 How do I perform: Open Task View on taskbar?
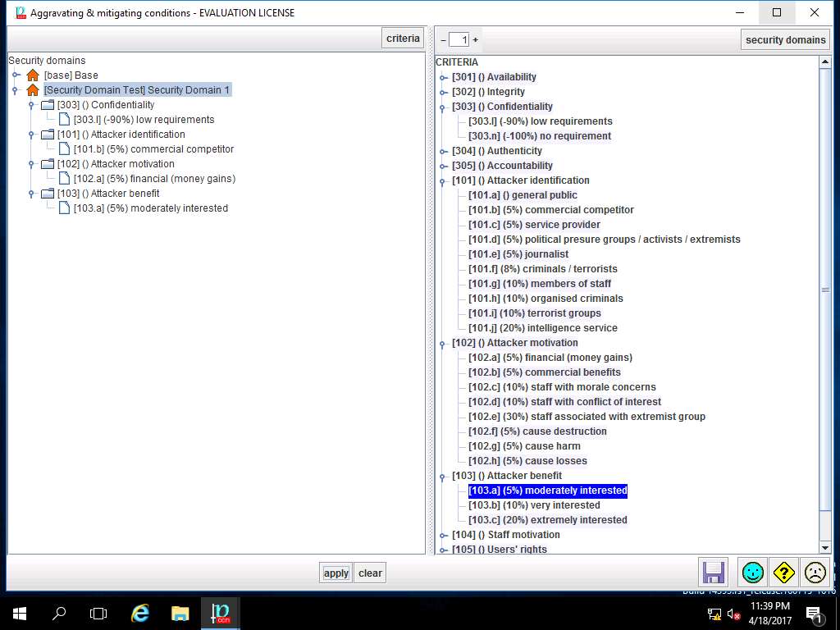(x=98, y=614)
